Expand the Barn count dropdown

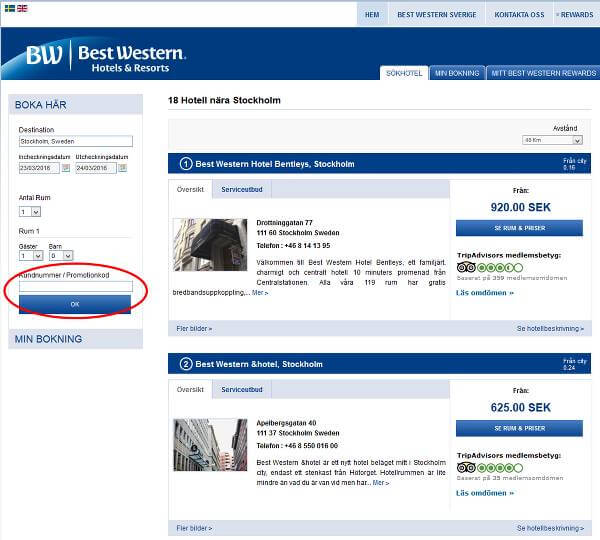tap(60, 256)
